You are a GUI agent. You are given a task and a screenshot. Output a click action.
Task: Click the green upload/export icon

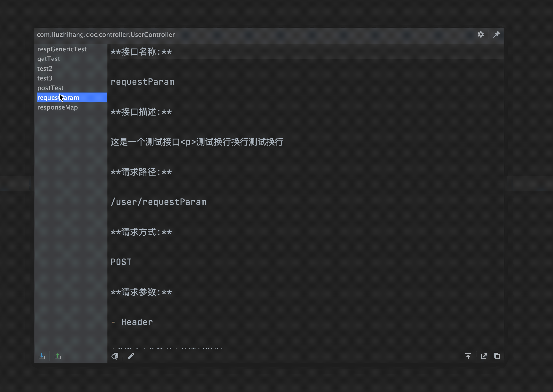[58, 356]
